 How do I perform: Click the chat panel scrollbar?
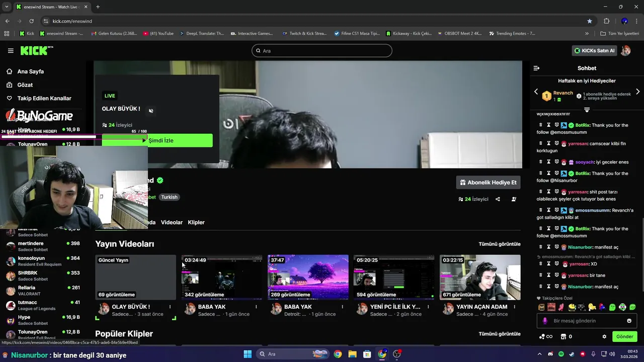[642, 254]
